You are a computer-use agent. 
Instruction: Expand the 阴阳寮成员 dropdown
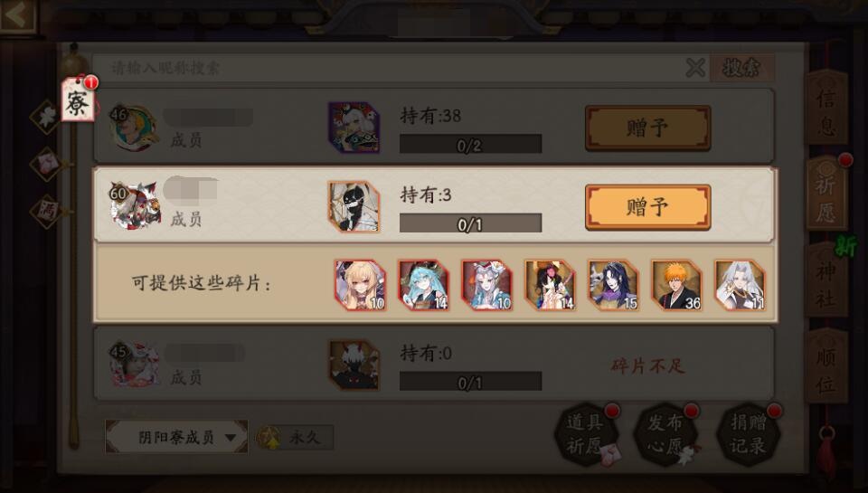pos(176,437)
